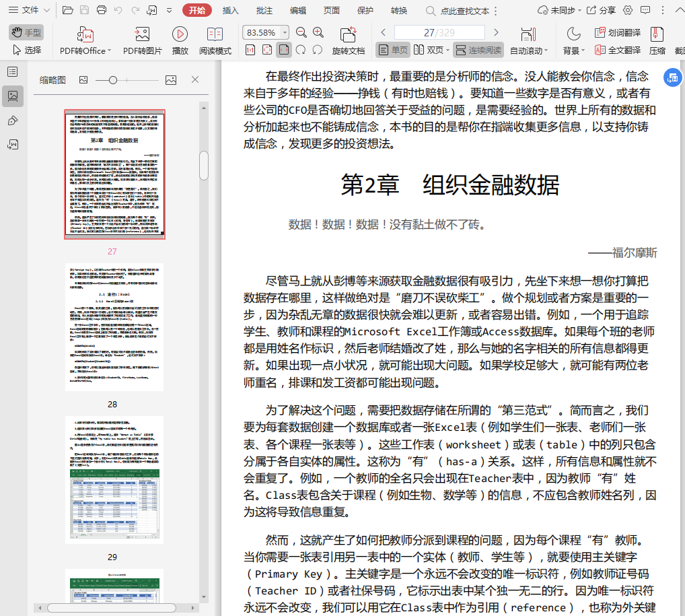The image size is (685, 616).
Task: Click the zoom in magnifier
Action: pos(318,32)
